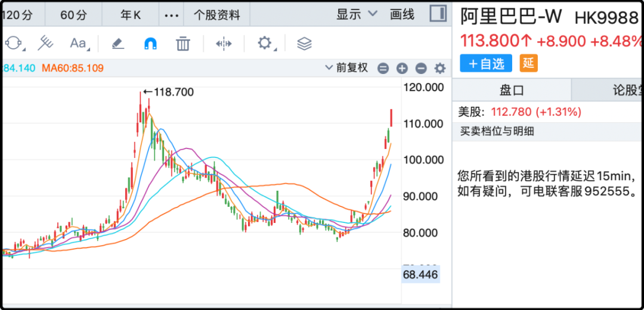Switch to the 60分 period tab
644x310 pixels.
click(x=73, y=15)
